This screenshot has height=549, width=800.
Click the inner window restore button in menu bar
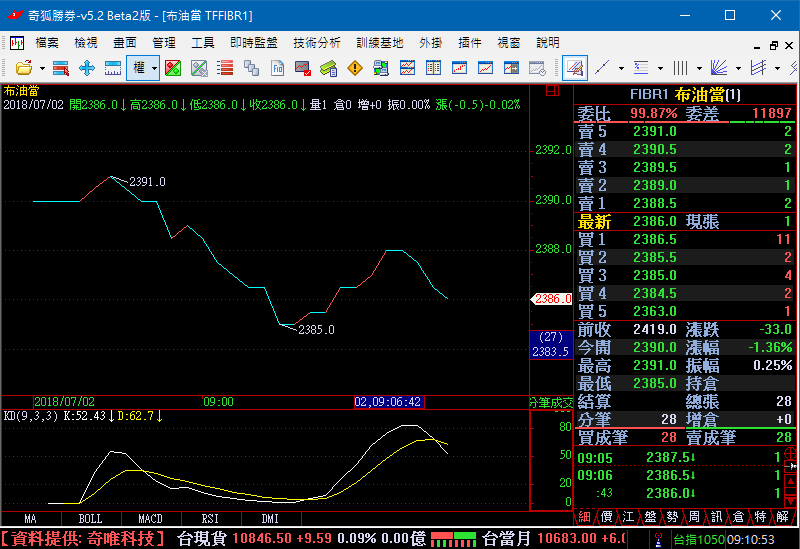pyautogui.click(x=774, y=45)
